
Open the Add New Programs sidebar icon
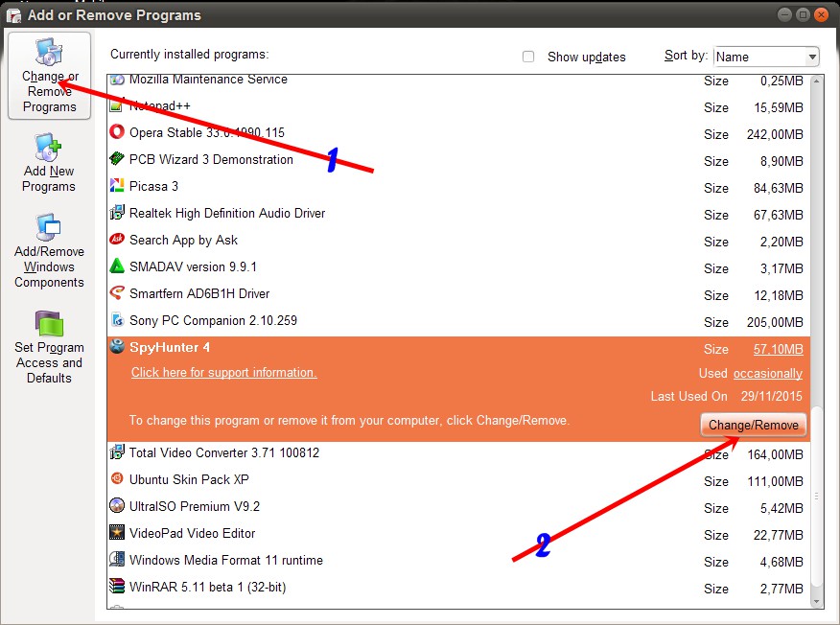(48, 147)
